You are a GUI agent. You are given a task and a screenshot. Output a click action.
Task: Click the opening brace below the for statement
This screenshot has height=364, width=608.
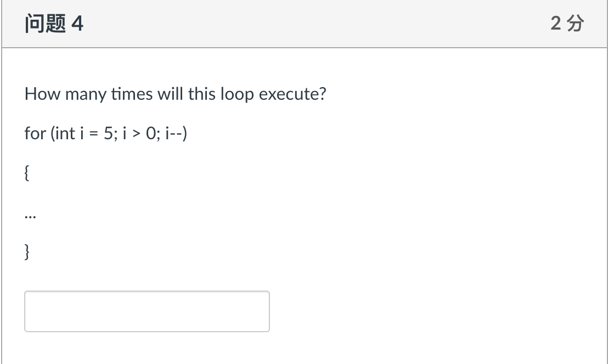click(x=26, y=173)
